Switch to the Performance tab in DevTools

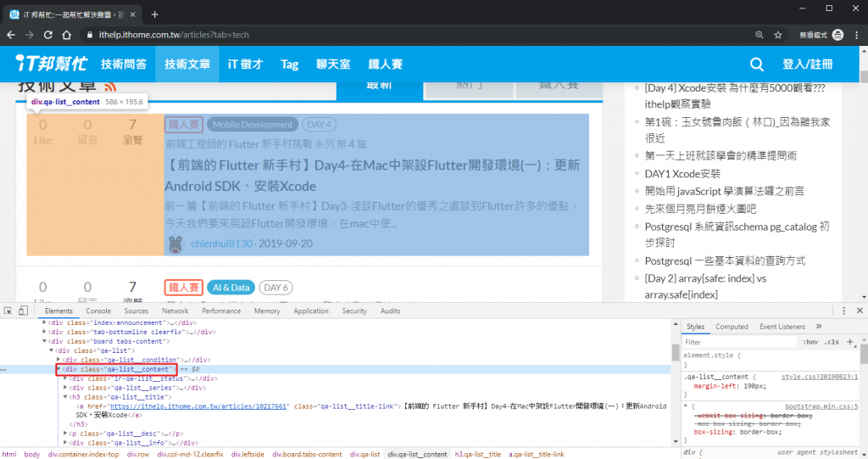[x=221, y=311]
